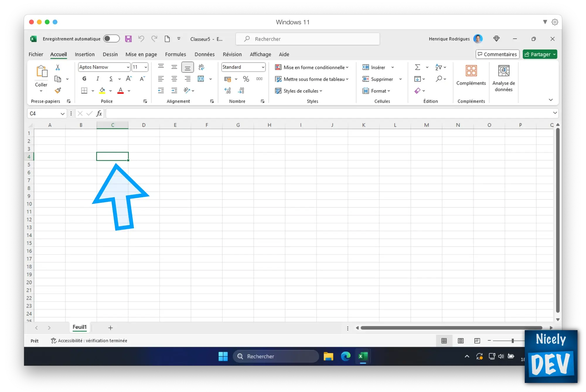Increase font size with larger A
Viewport: 586px width, 392px height.
129,79
